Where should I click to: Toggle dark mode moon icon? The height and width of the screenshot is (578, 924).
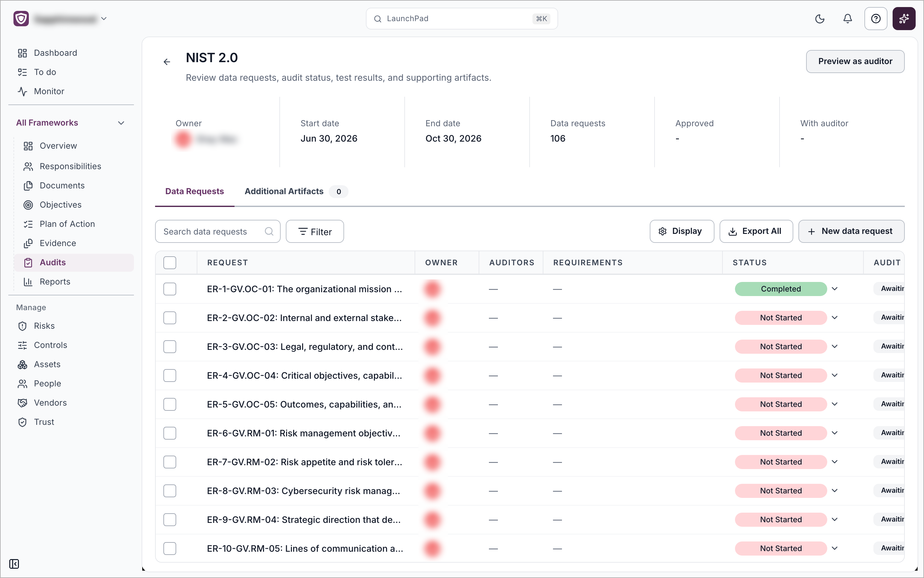820,19
